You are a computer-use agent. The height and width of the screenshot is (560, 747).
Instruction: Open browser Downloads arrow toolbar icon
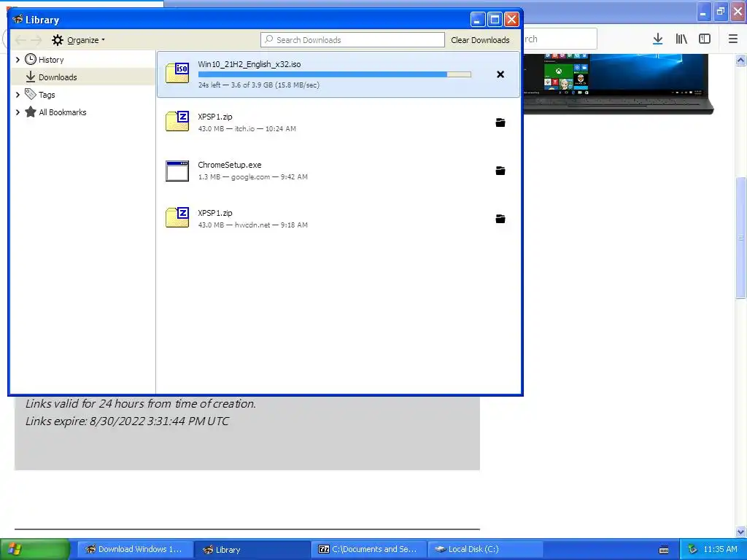pos(658,39)
